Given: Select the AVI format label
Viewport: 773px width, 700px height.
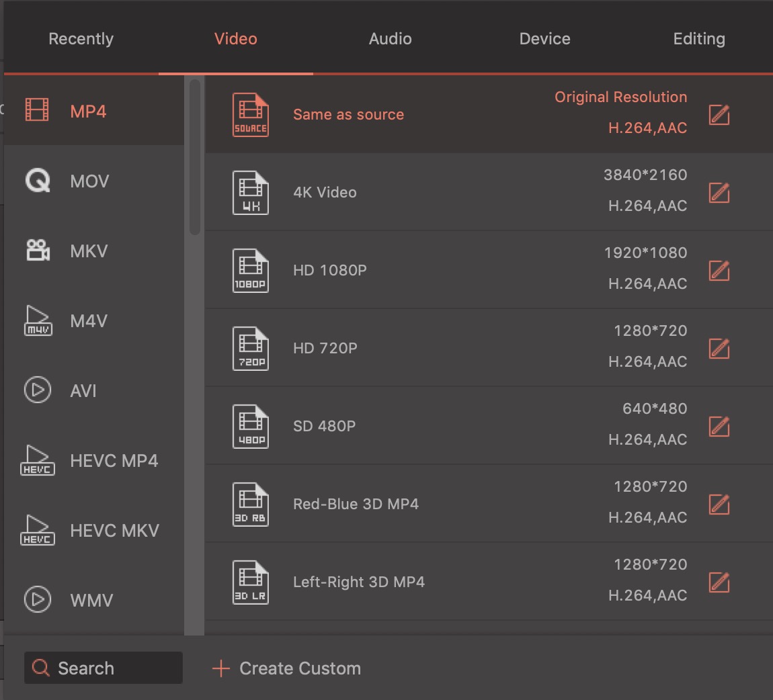Looking at the screenshot, I should coord(83,391).
